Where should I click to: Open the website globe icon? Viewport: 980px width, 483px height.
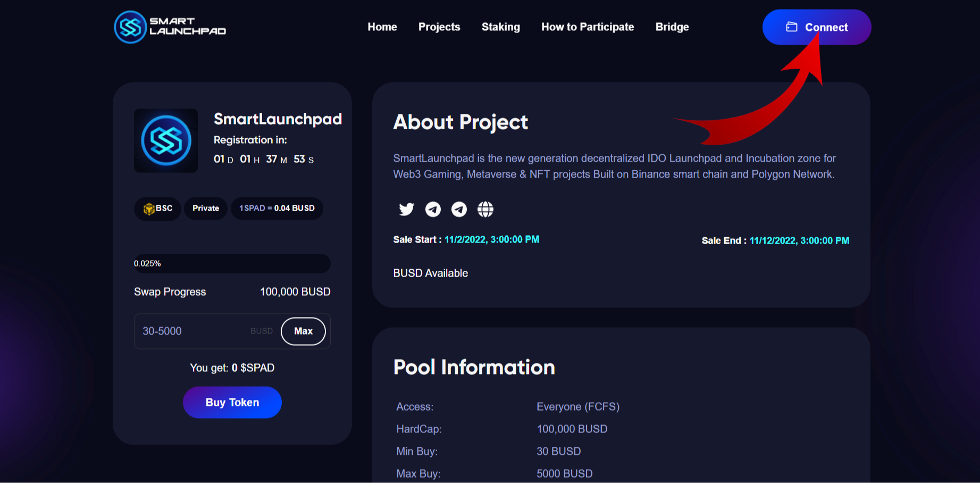[485, 210]
